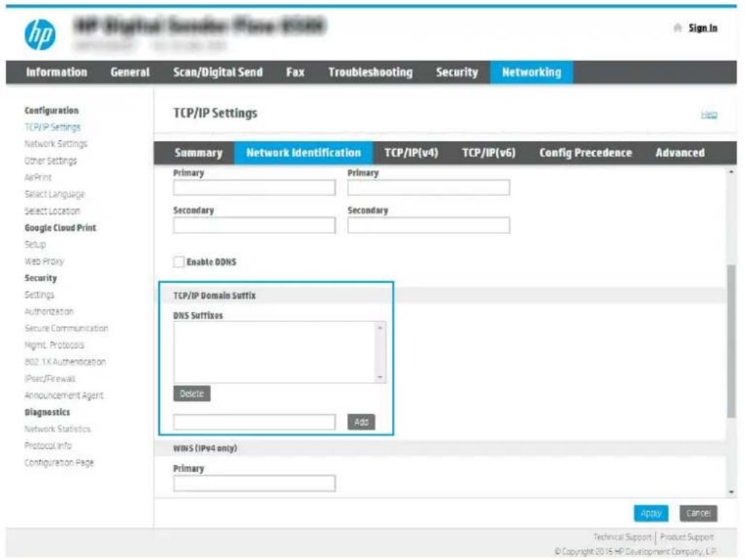The width and height of the screenshot is (745, 560).
Task: Open Web Proxy settings link
Action: [x=44, y=261]
